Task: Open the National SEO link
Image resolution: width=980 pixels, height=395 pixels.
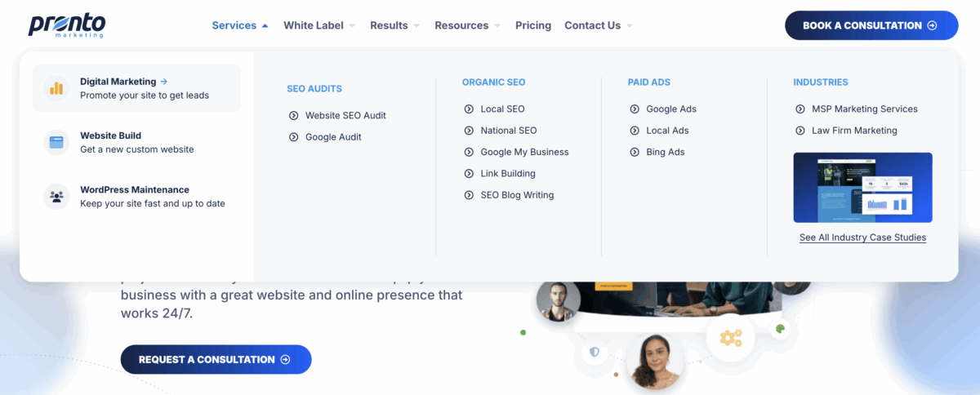Action: (509, 131)
